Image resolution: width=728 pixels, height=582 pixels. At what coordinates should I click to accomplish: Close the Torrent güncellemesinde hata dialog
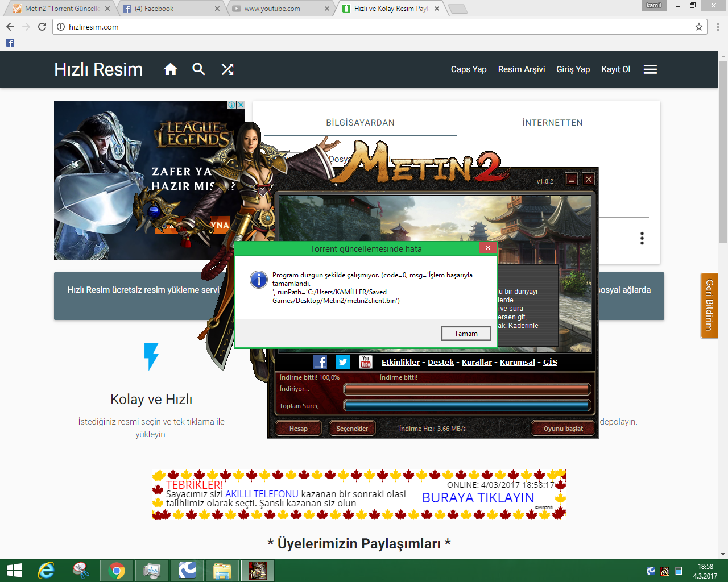487,247
